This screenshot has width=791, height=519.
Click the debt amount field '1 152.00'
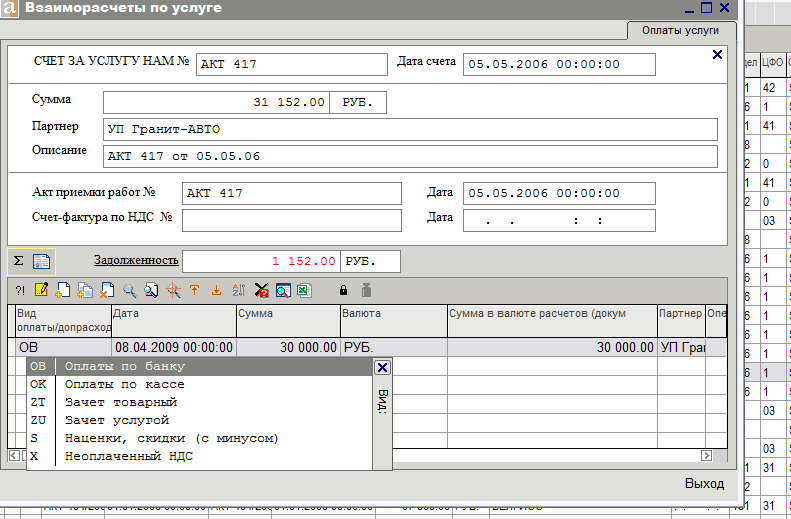click(x=261, y=261)
